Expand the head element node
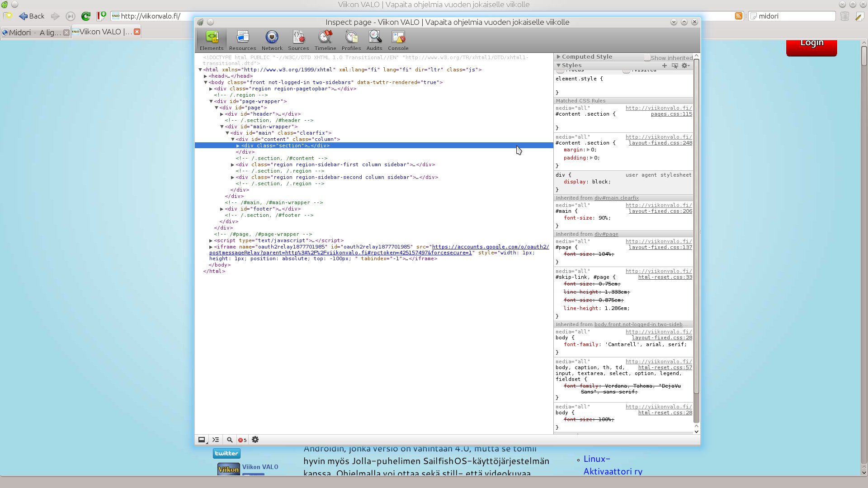 [x=205, y=76]
